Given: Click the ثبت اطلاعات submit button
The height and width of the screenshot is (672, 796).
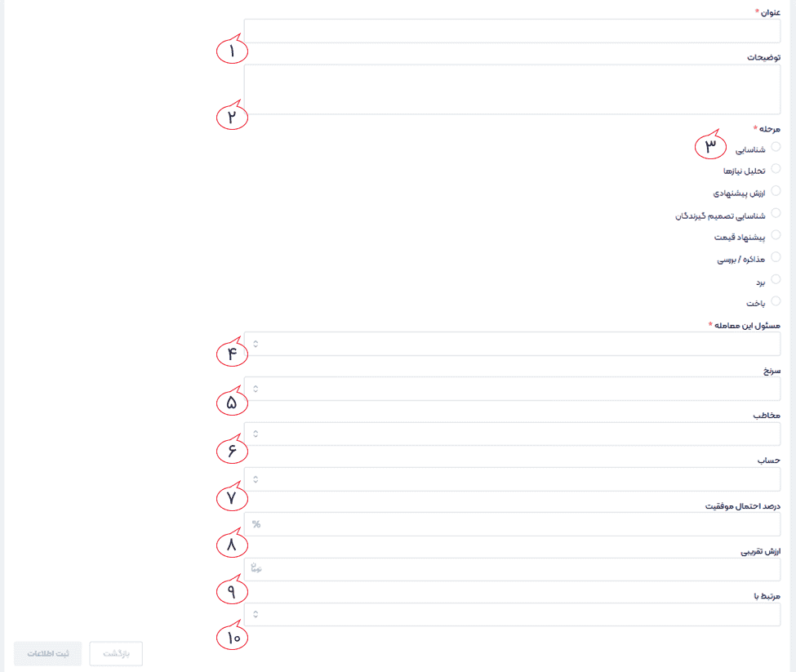Looking at the screenshot, I should pos(48,654).
